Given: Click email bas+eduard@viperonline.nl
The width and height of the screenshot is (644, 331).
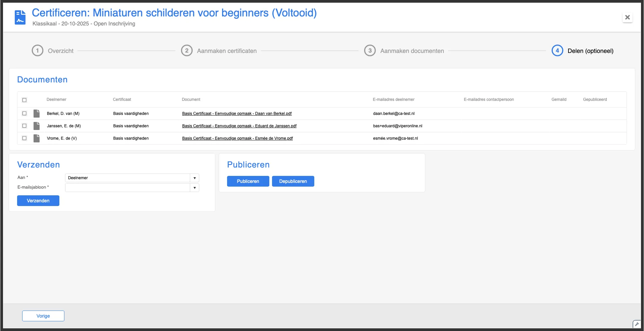Looking at the screenshot, I should pyautogui.click(x=397, y=126).
